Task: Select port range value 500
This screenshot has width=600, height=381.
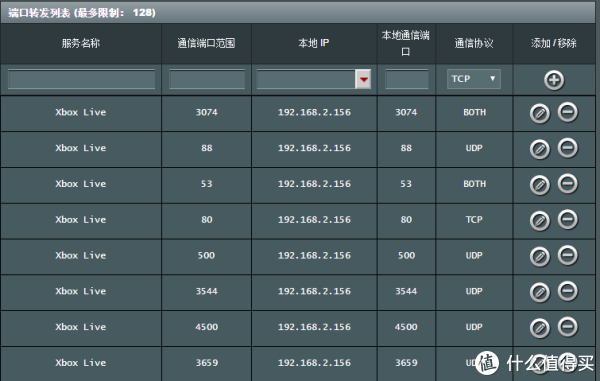Action: 206,255
